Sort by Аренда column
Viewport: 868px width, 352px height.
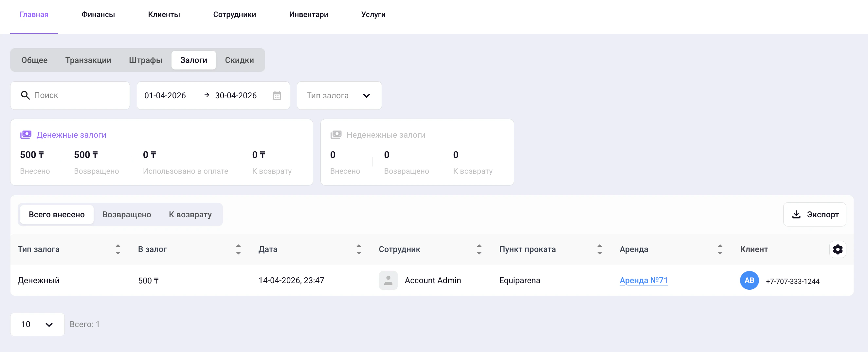point(720,249)
